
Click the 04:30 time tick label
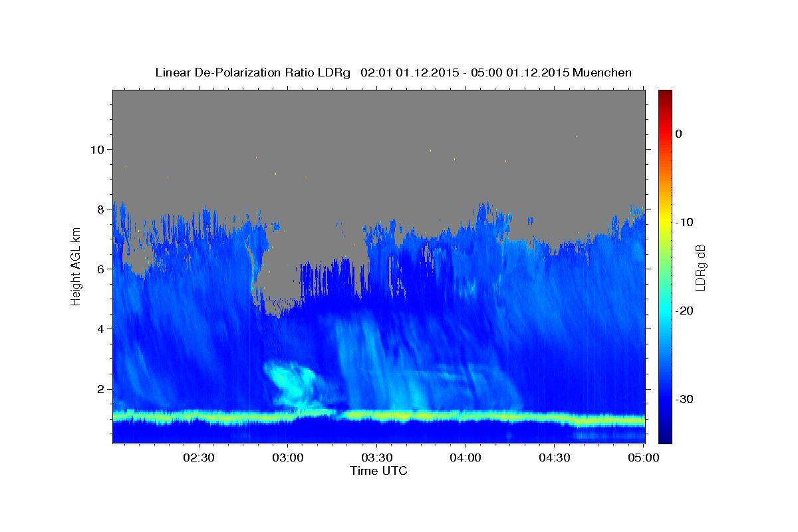(554, 458)
